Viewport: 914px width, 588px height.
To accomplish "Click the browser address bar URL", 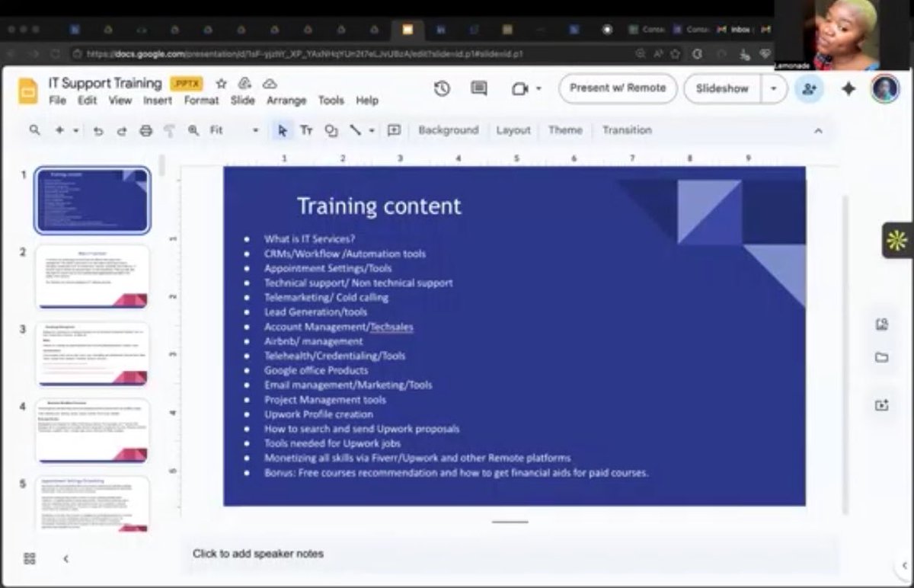I will coord(305,54).
